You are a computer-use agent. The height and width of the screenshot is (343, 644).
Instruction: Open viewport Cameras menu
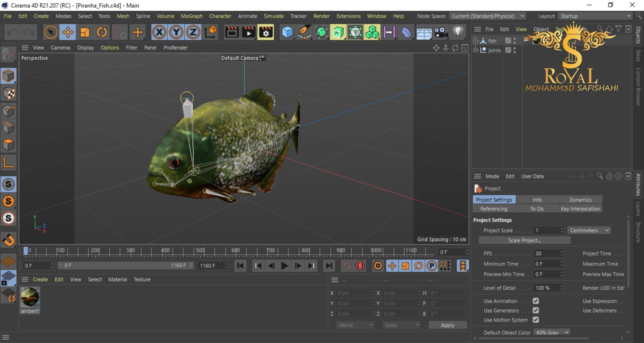click(60, 47)
